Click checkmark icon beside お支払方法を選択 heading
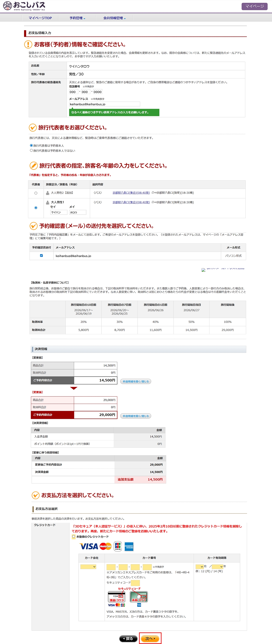 [x=35, y=495]
